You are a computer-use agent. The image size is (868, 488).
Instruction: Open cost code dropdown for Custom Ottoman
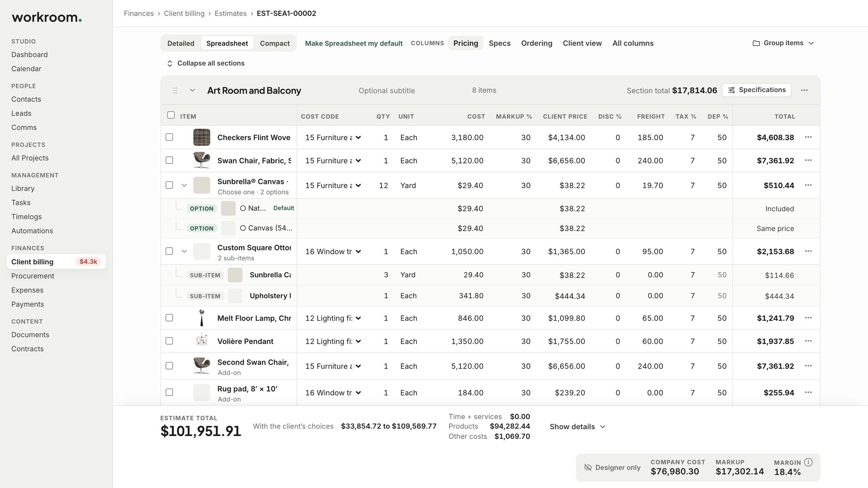tap(333, 252)
